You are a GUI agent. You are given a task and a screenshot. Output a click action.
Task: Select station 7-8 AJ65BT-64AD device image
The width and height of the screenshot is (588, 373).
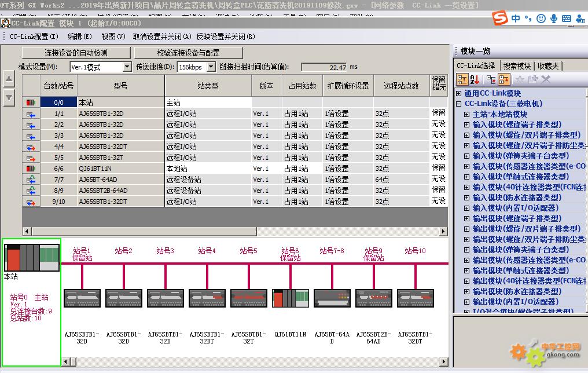[332, 298]
